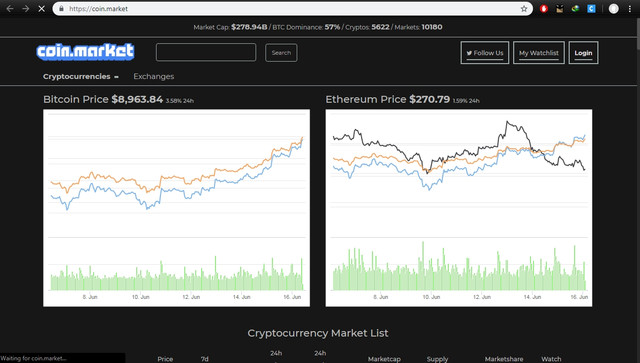Click the browser address bar URL
640x363 pixels.
click(98, 9)
